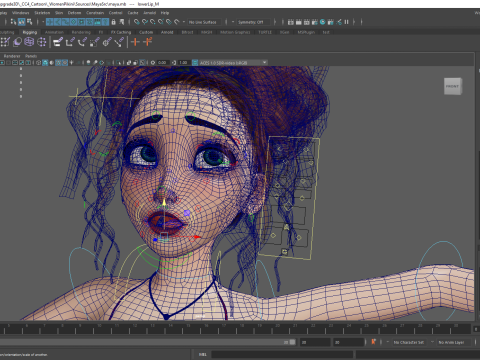Toggle use default material in the panel toolbar
This screenshot has width=480, height=360.
coord(52,63)
